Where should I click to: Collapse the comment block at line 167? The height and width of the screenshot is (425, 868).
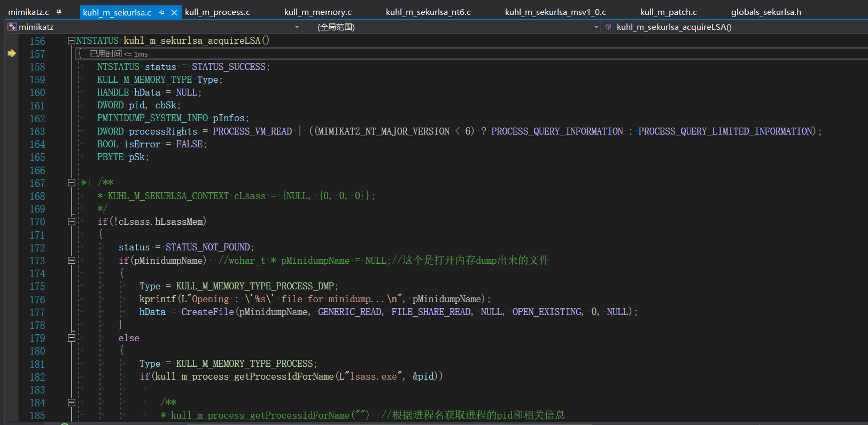pos(72,183)
